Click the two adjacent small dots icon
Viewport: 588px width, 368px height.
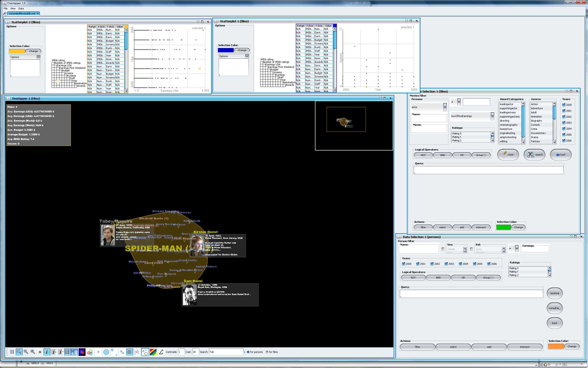(122, 352)
